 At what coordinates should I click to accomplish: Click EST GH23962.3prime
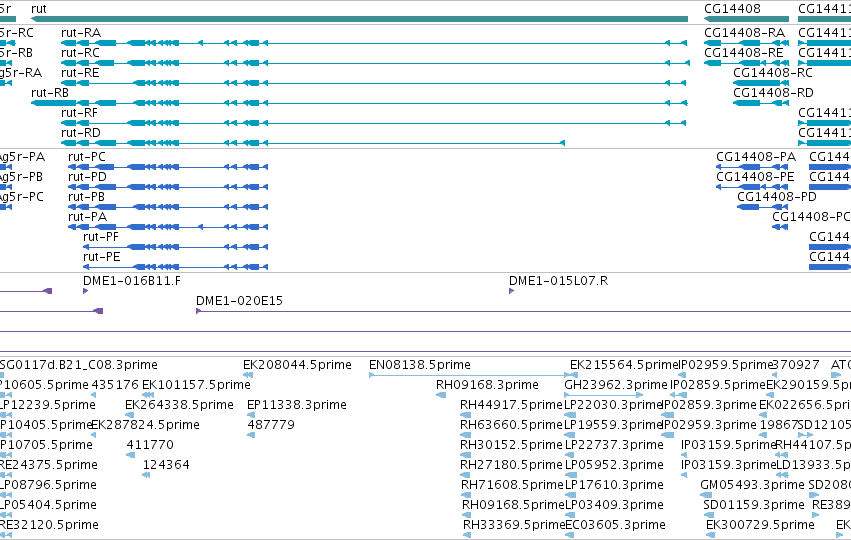[616, 385]
